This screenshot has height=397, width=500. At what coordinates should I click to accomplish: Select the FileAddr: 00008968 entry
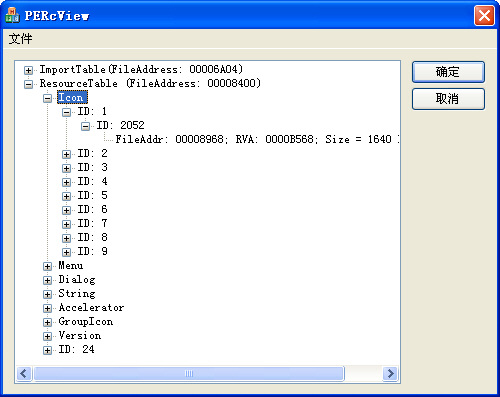pos(257,139)
